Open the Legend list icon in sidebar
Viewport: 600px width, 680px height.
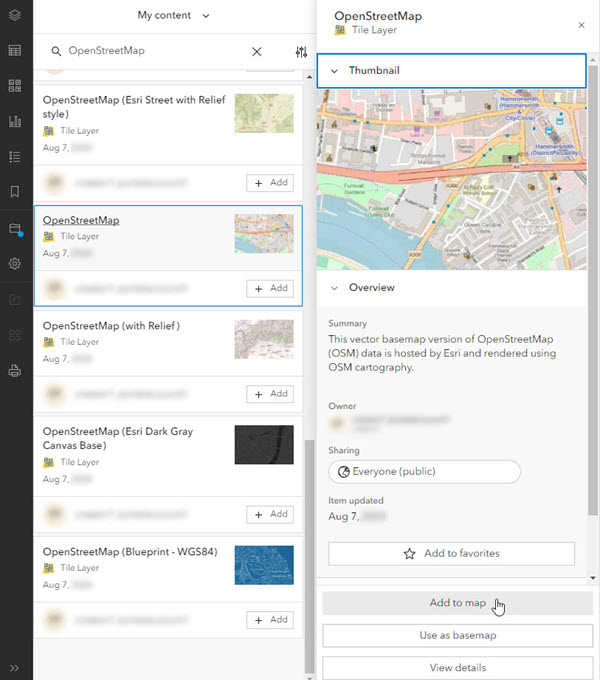coord(15,157)
